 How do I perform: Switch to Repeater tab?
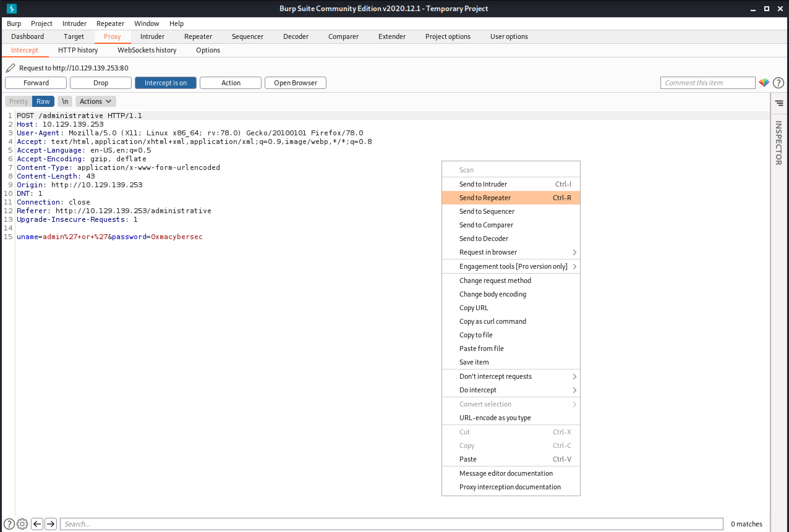pyautogui.click(x=198, y=36)
